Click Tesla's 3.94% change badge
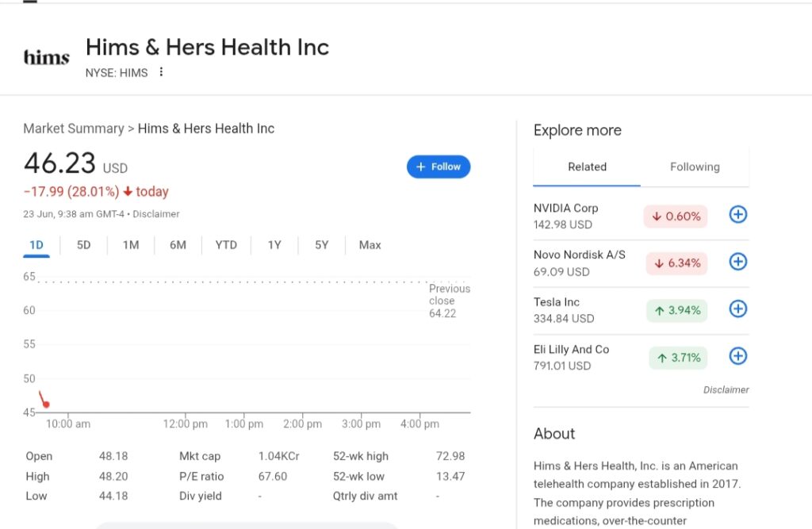 coord(676,310)
